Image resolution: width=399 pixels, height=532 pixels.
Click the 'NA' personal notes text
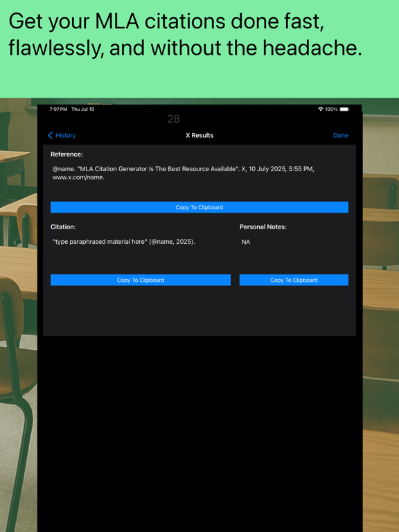[x=246, y=242]
